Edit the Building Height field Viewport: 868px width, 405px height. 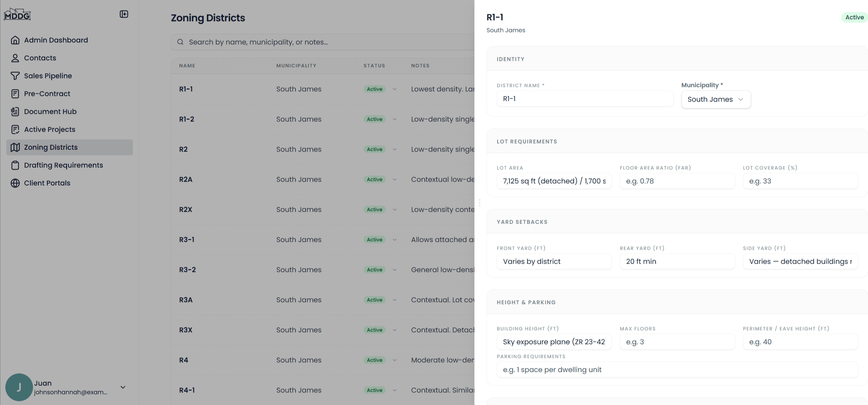pos(554,342)
